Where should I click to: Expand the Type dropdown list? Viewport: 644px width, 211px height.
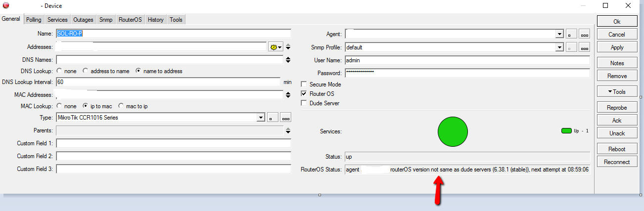tap(261, 118)
